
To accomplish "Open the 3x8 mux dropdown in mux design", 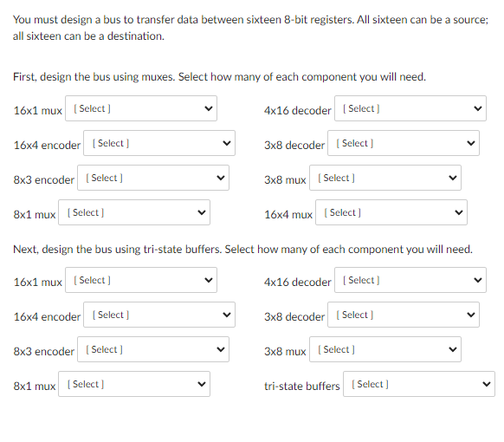I will coord(385,178).
